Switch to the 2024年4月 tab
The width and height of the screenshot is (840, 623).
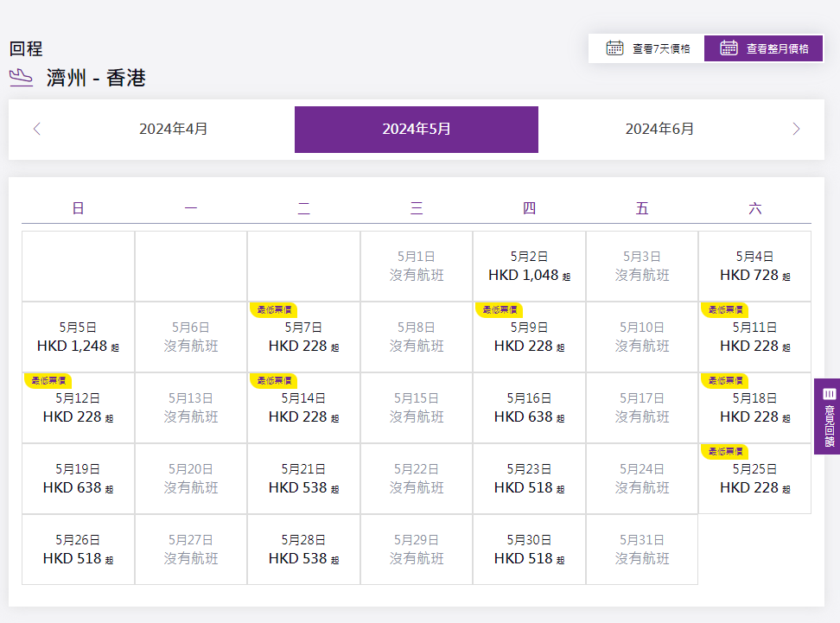coord(173,130)
